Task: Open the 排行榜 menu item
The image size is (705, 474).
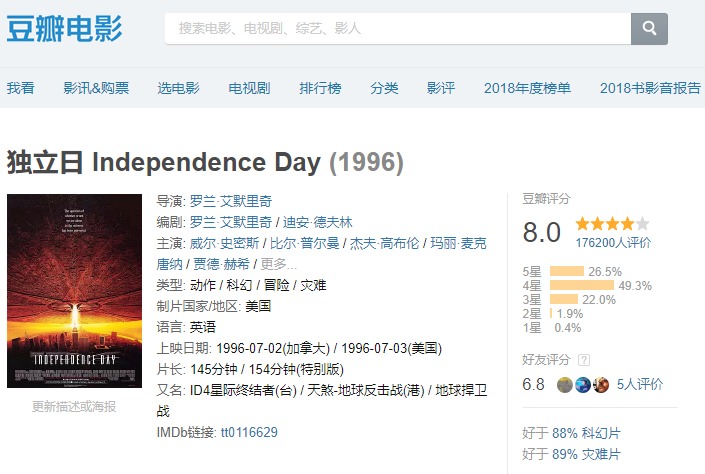Action: pyautogui.click(x=320, y=88)
